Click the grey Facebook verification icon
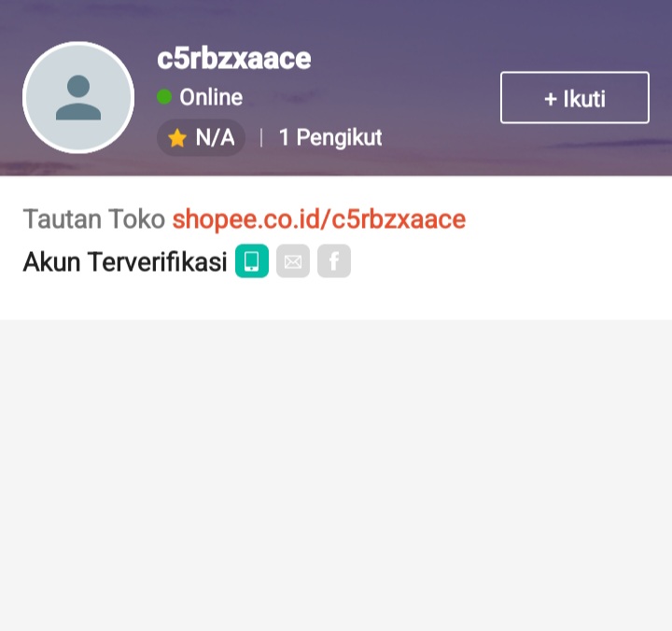The image size is (672, 631). click(334, 261)
